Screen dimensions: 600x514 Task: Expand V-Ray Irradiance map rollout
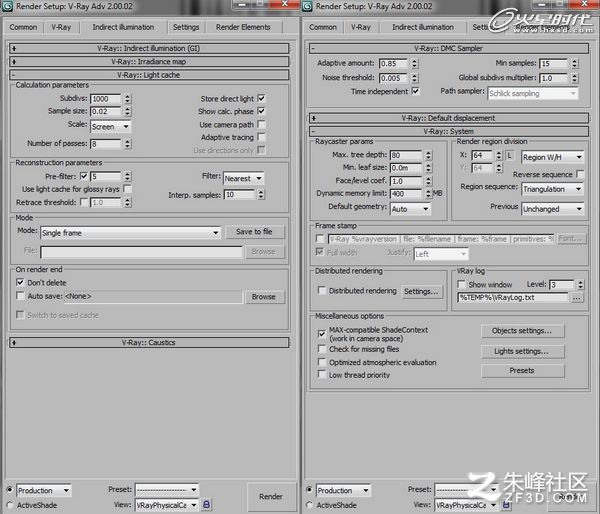[149, 62]
